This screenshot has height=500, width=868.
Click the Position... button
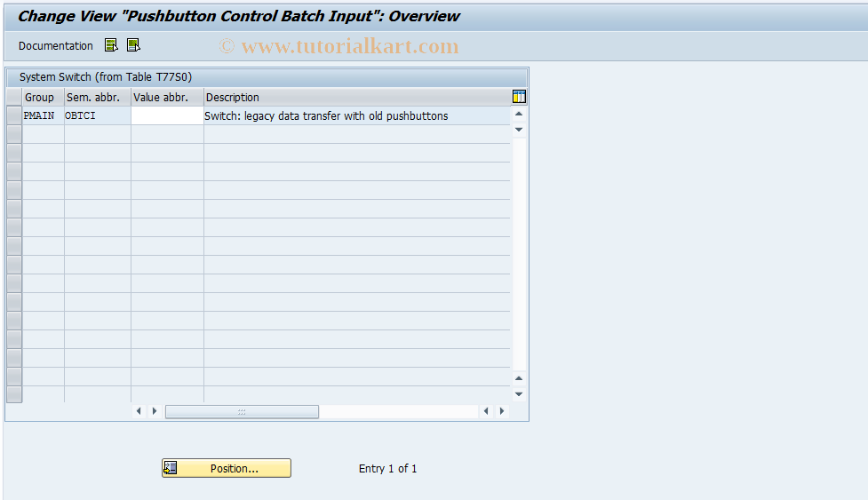227,468
